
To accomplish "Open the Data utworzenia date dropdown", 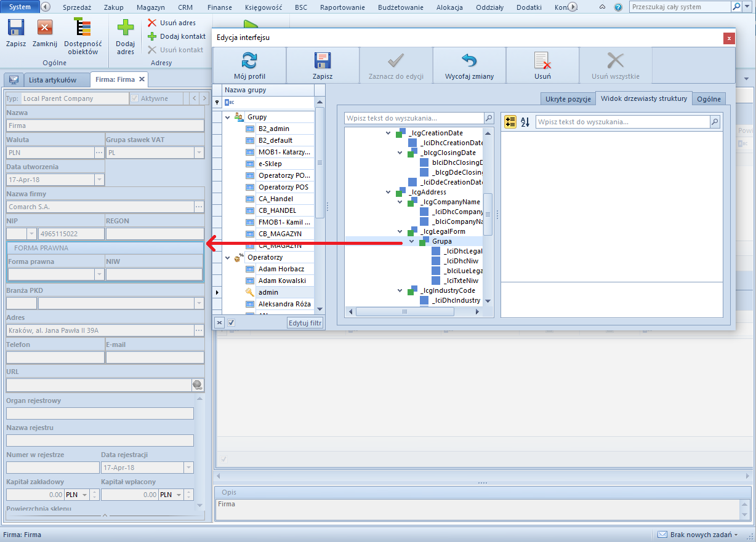I will pyautogui.click(x=99, y=180).
